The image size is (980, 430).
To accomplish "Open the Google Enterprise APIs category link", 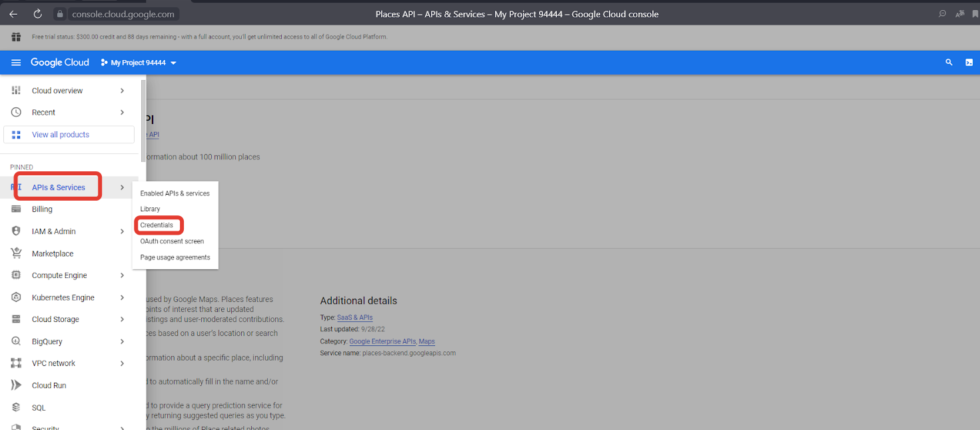I will point(383,341).
